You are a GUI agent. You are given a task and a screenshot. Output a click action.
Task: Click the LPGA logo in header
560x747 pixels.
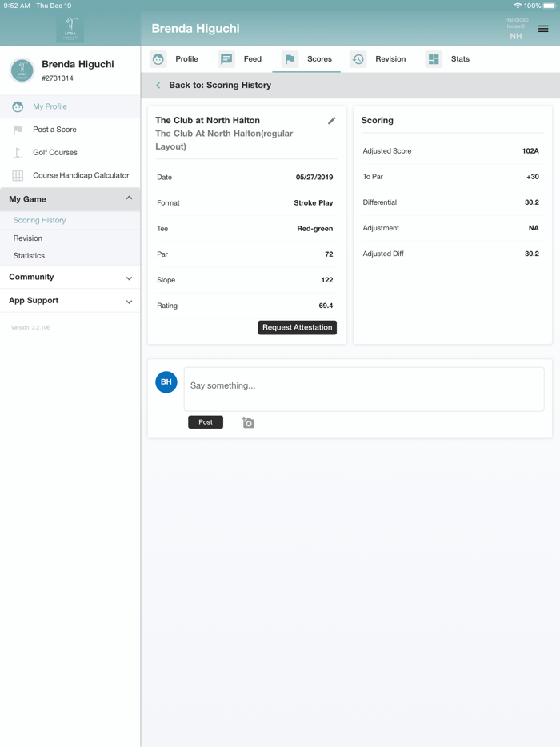(70, 29)
